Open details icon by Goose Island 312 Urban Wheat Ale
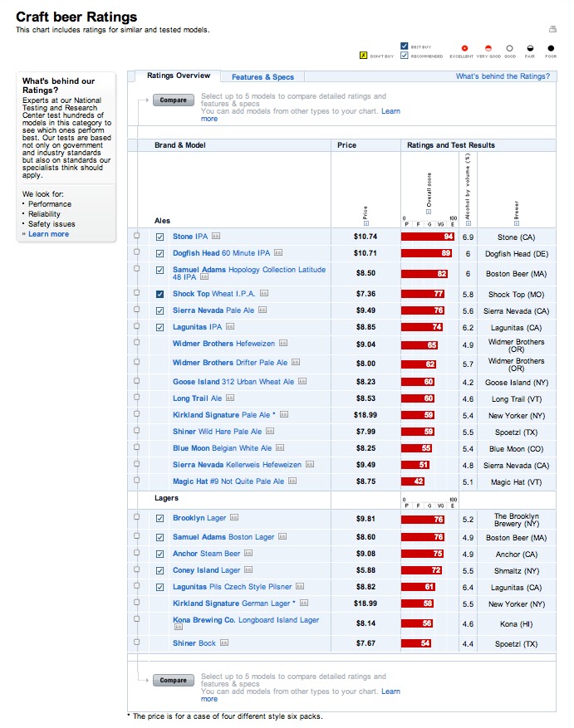 point(302,381)
